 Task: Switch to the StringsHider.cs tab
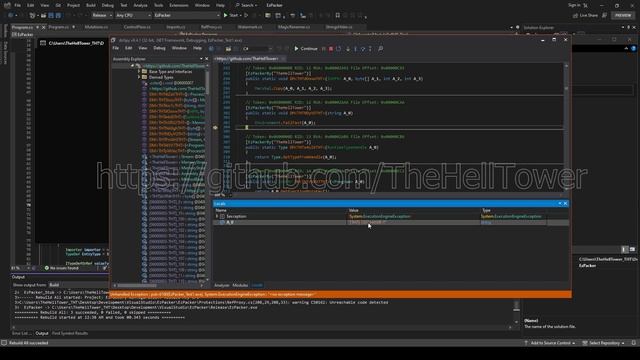coord(339,27)
